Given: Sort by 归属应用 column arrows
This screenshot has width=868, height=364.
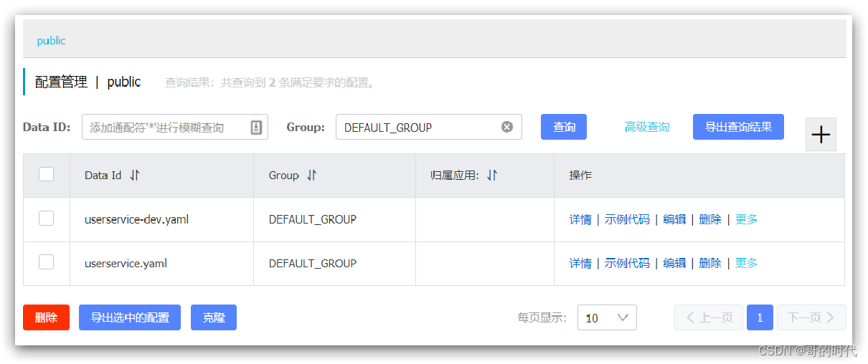Looking at the screenshot, I should 491,176.
